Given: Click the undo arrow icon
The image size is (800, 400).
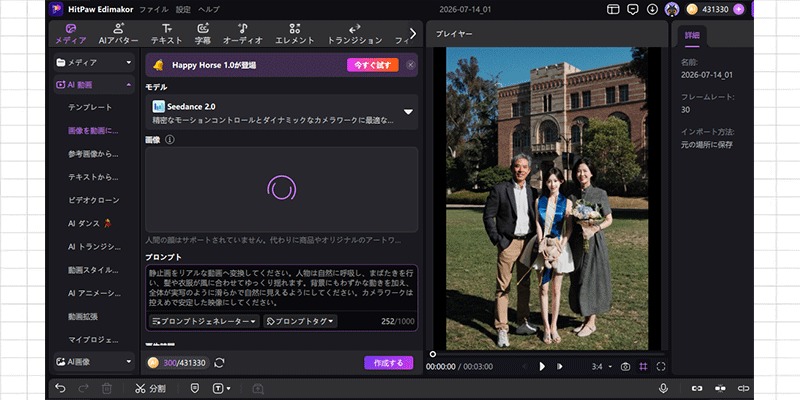Looking at the screenshot, I should point(60,388).
